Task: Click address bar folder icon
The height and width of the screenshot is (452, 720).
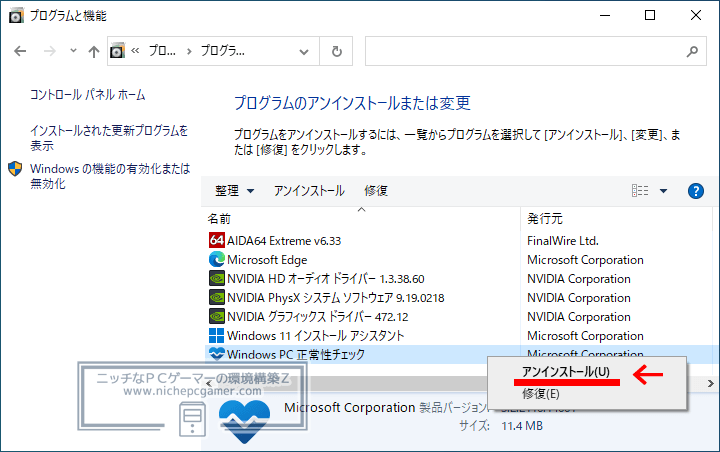Action: pos(118,51)
